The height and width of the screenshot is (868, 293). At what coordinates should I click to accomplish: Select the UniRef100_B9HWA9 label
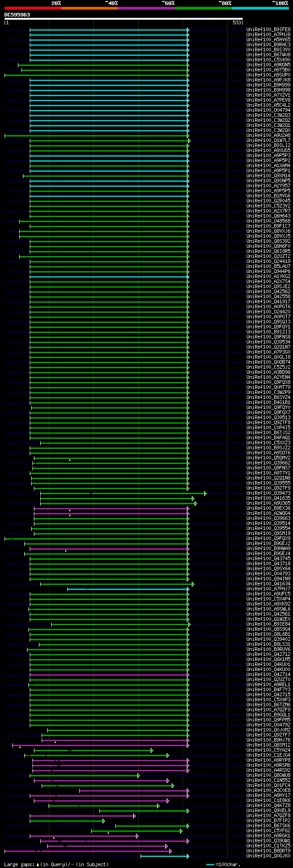pyautogui.click(x=268, y=548)
